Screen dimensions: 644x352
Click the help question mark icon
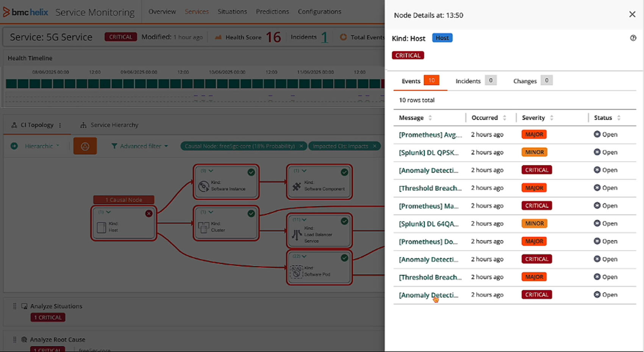633,38
